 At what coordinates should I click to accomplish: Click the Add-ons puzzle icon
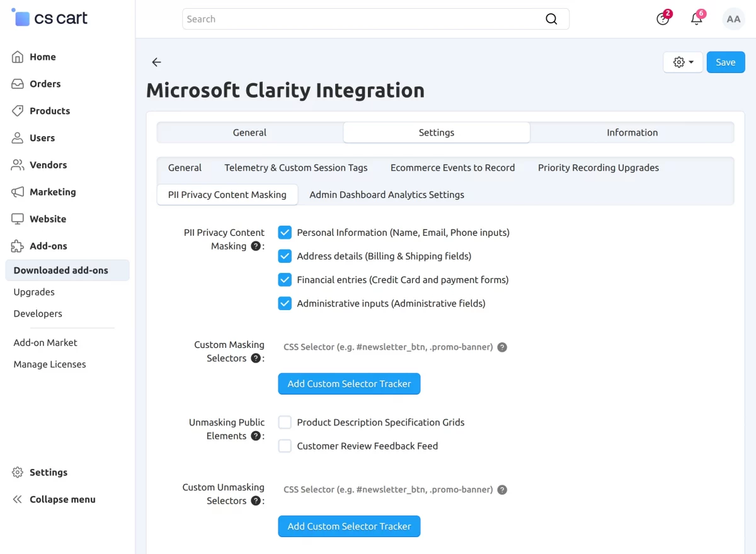(x=18, y=246)
